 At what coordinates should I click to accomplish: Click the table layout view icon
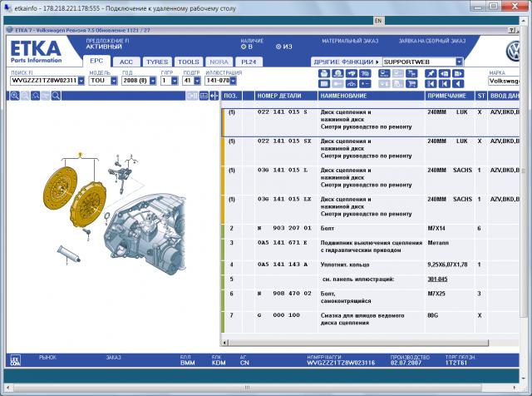[204, 97]
